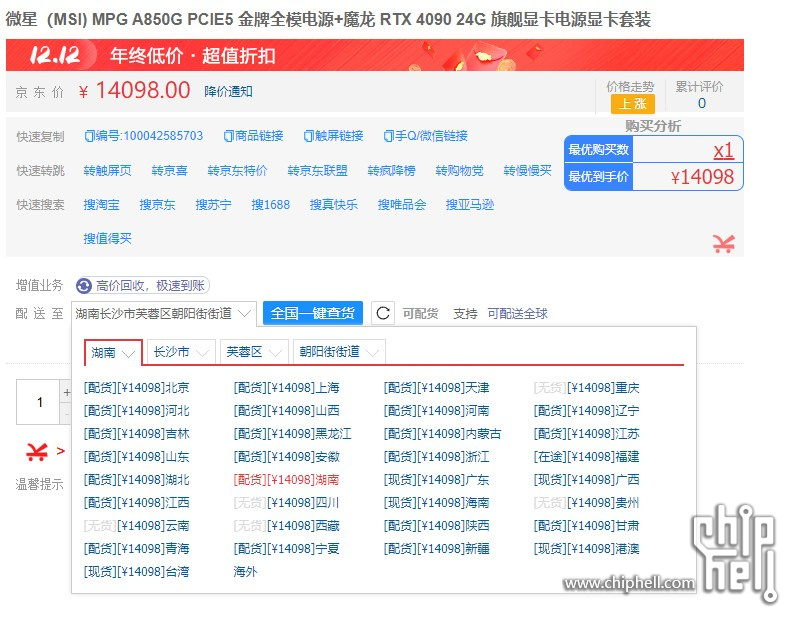Screen dimensions: 791x618
Task: Select 广东 in region list
Action: tap(436, 479)
